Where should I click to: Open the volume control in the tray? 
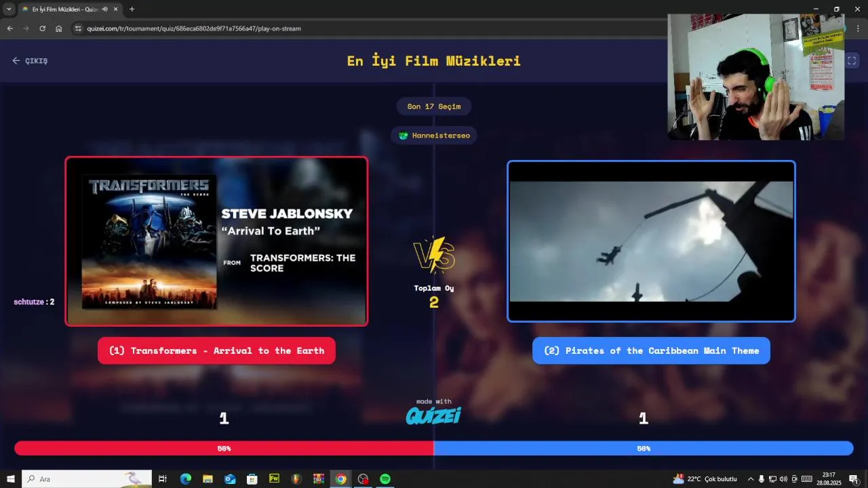coord(783,479)
